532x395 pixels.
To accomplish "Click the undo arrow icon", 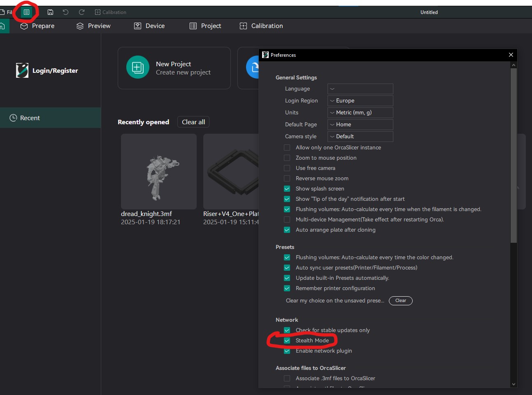I will 65,12.
